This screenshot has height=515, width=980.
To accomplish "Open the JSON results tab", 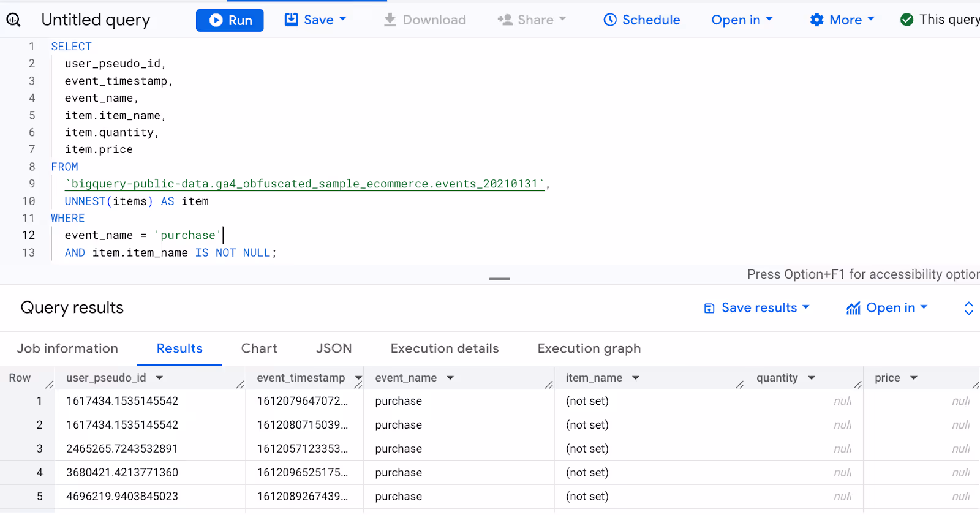I will 334,348.
